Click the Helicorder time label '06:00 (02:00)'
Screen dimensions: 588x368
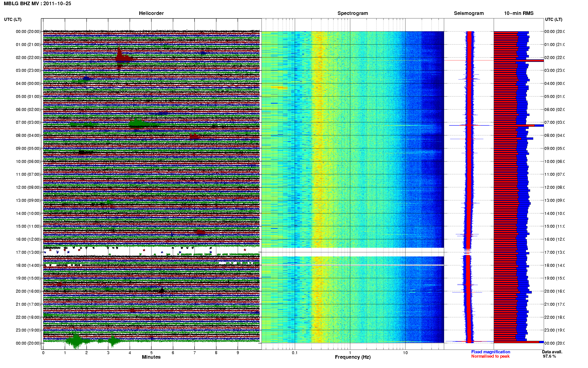point(28,109)
